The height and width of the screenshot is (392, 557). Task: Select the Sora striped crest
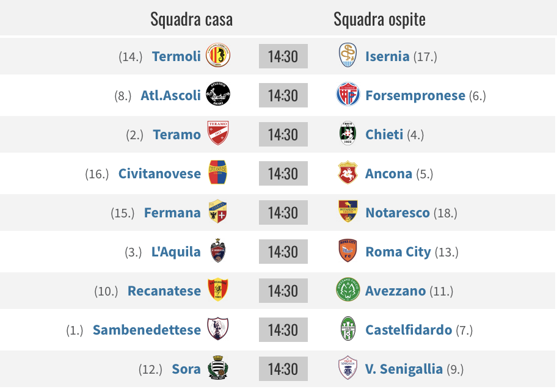pos(218,368)
